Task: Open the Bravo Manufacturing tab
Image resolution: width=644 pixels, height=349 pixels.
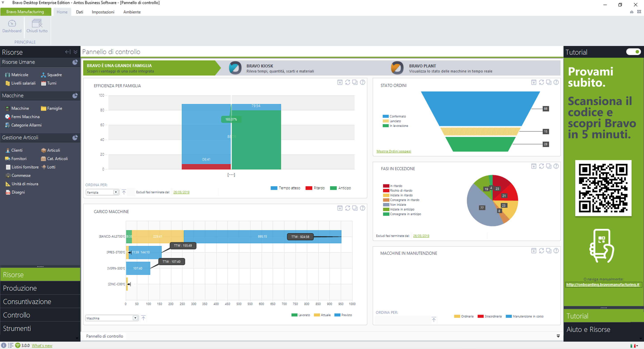Action: (25, 11)
